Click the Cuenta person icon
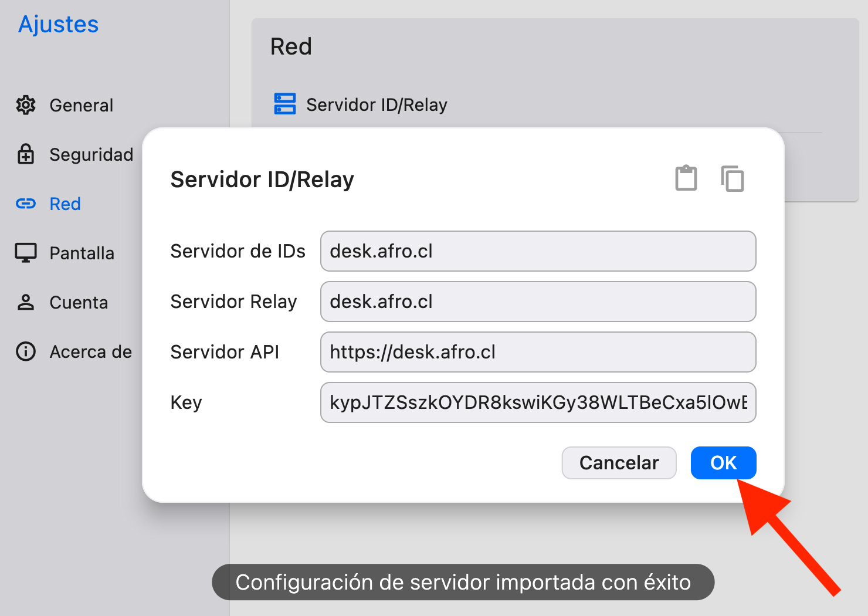Screen dimensions: 868x616 click(x=26, y=302)
